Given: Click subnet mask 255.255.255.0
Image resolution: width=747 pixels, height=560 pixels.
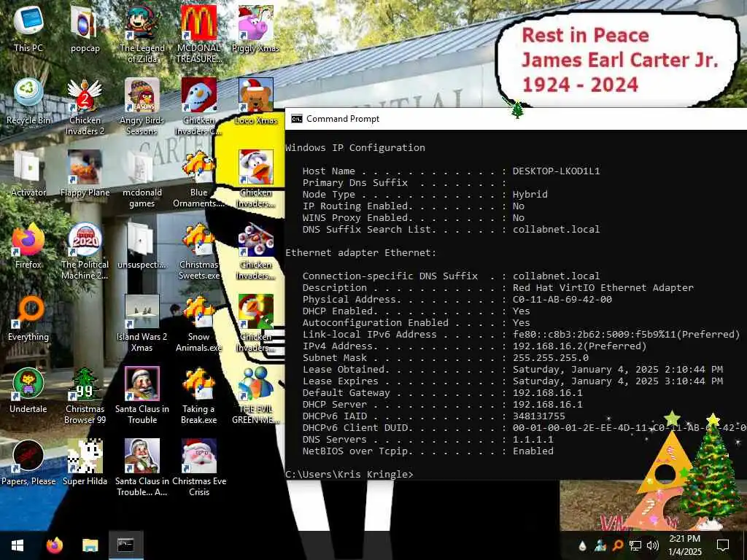Looking at the screenshot, I should [551, 357].
